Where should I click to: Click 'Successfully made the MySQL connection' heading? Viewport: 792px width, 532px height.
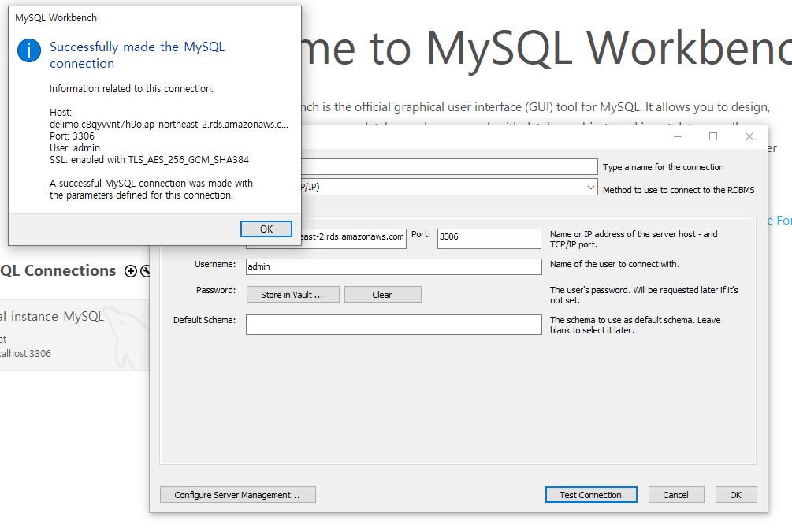(x=137, y=55)
